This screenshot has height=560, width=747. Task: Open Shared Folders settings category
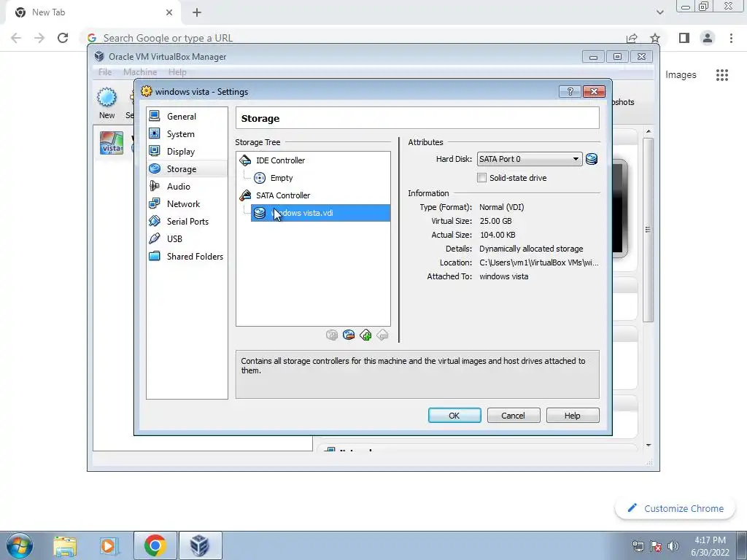pos(187,256)
